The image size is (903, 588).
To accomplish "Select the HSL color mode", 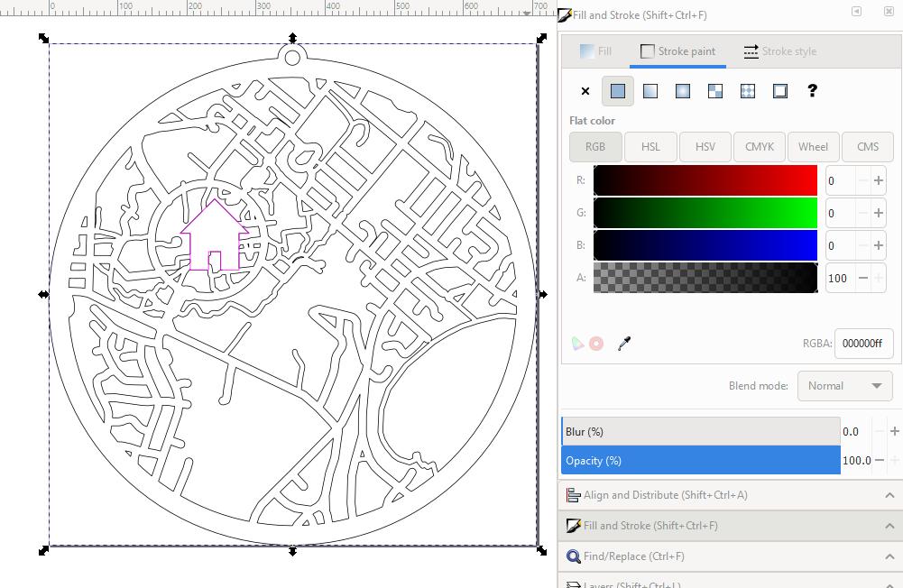I will click(650, 147).
